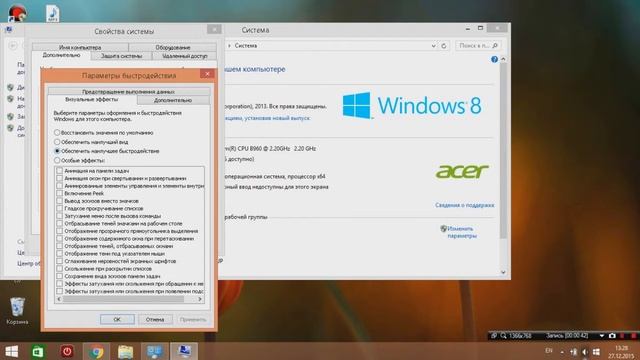Click Изменить параметры link
This screenshot has width=640, height=360.
462,232
